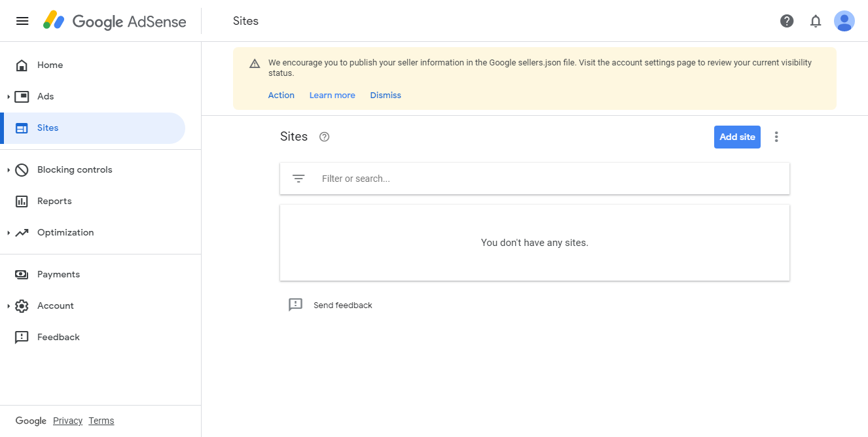Dismiss the sellers.json notice
This screenshot has height=437, width=868.
385,95
